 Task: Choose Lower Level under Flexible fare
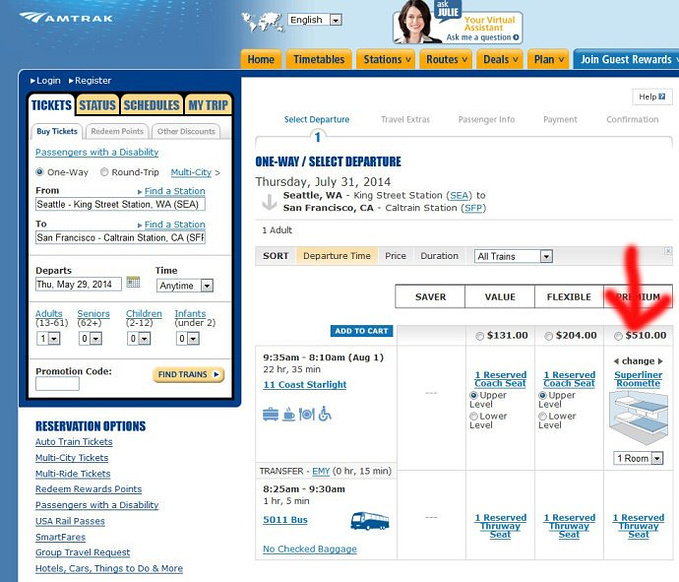pos(543,416)
